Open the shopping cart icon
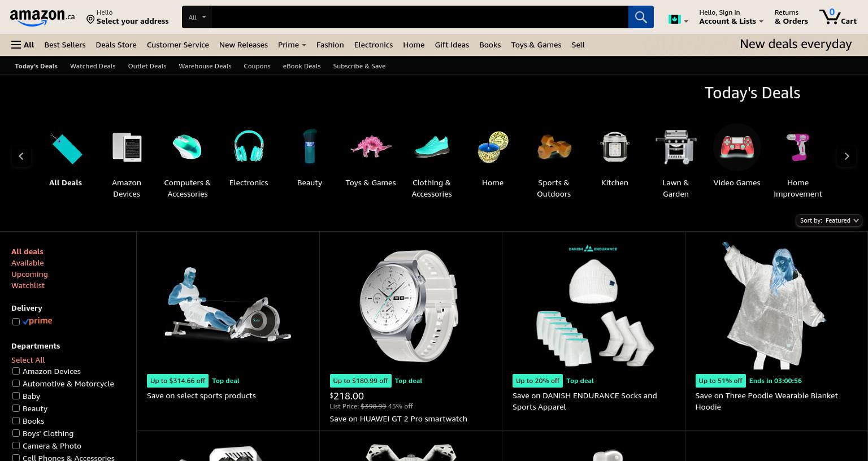This screenshot has width=868, height=461. click(830, 16)
